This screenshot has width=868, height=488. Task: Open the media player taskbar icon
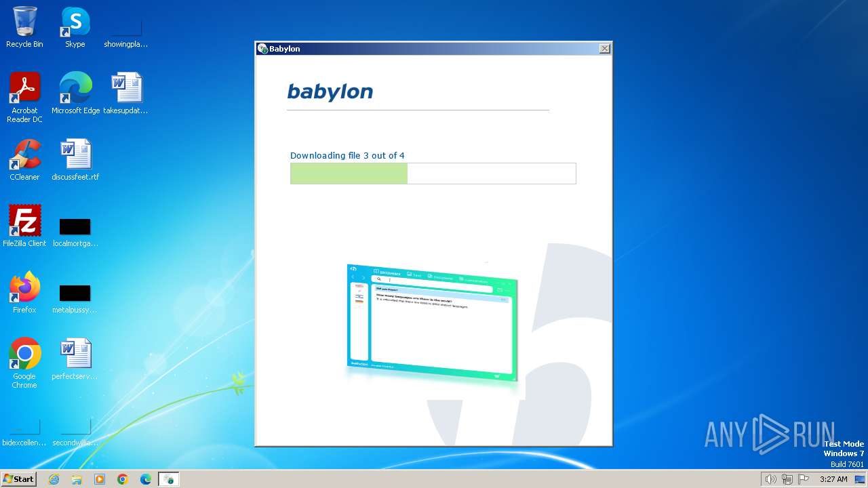[x=100, y=479]
